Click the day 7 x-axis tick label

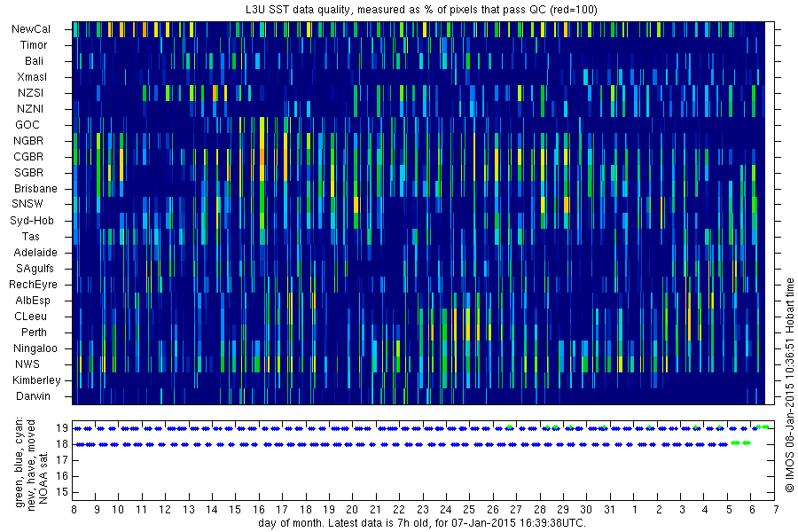click(776, 510)
